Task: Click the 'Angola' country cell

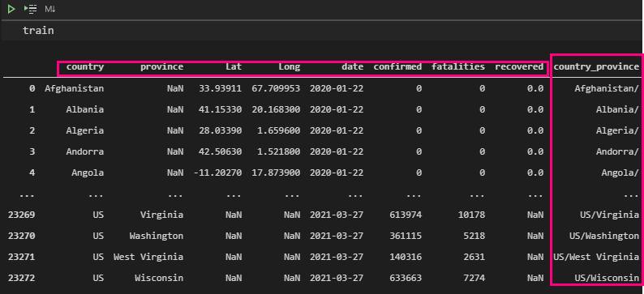Action: click(x=88, y=173)
